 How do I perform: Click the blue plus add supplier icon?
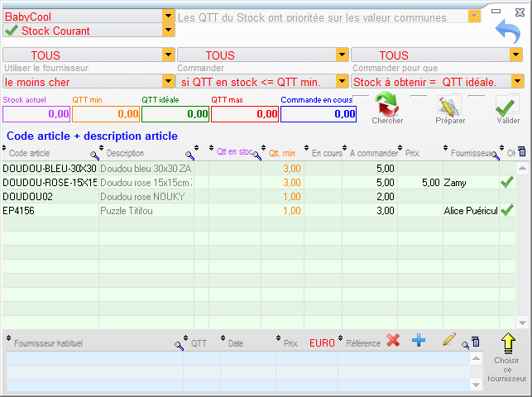click(x=419, y=340)
